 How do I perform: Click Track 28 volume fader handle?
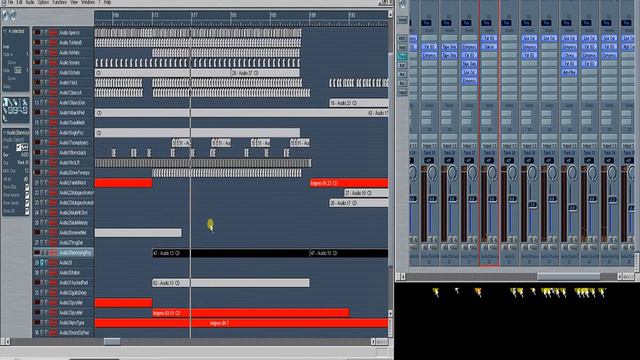(x=493, y=199)
